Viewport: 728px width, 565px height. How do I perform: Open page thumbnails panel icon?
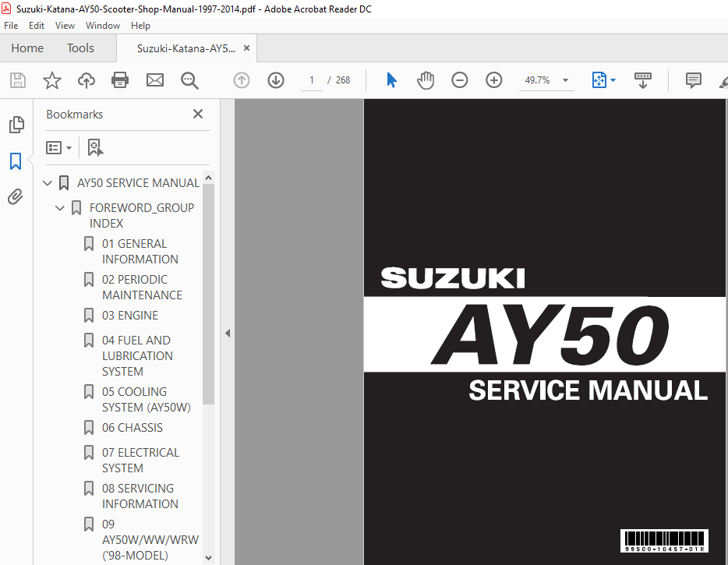click(x=16, y=125)
